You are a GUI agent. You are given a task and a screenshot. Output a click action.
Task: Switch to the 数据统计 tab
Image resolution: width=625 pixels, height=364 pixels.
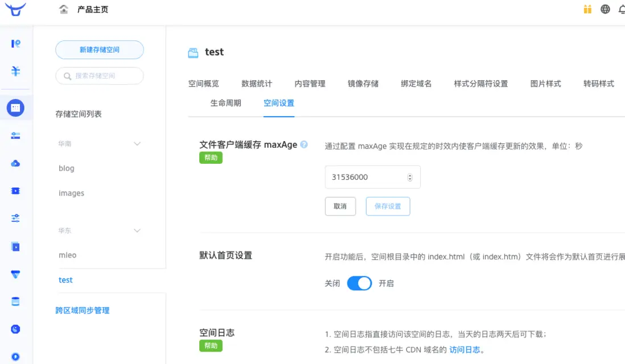257,84
